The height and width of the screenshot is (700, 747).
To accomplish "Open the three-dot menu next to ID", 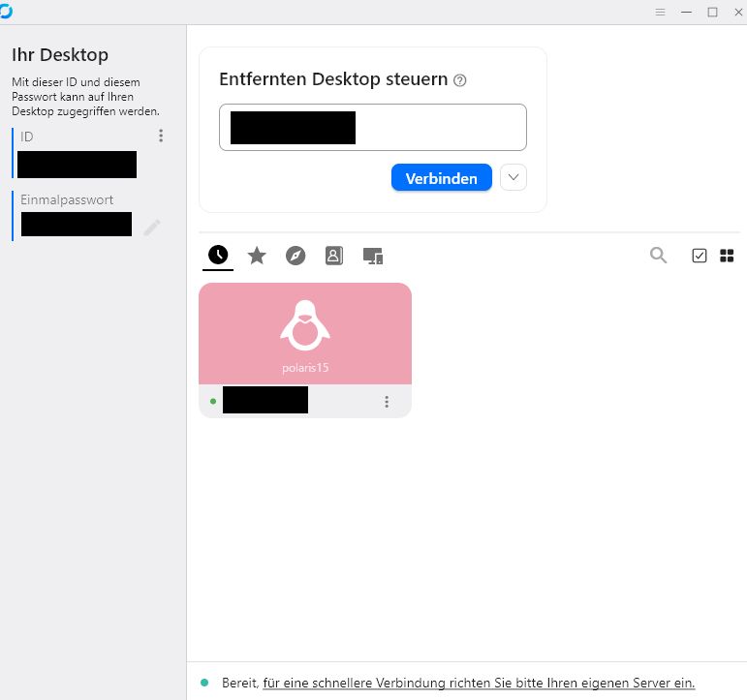I will pos(161,136).
